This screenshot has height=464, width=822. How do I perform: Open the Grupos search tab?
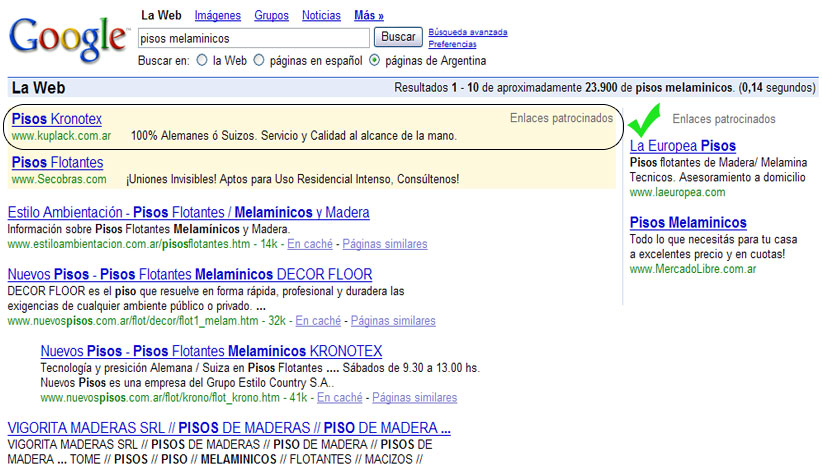point(272,16)
